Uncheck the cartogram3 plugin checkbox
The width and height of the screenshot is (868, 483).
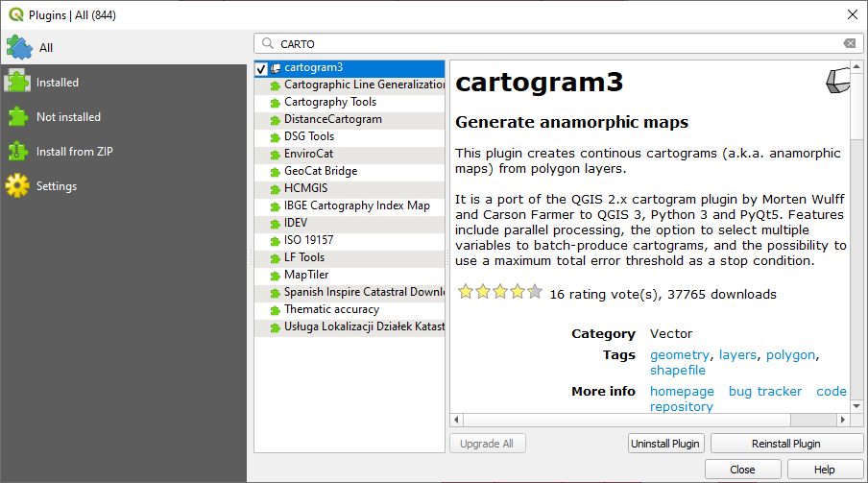[x=261, y=69]
